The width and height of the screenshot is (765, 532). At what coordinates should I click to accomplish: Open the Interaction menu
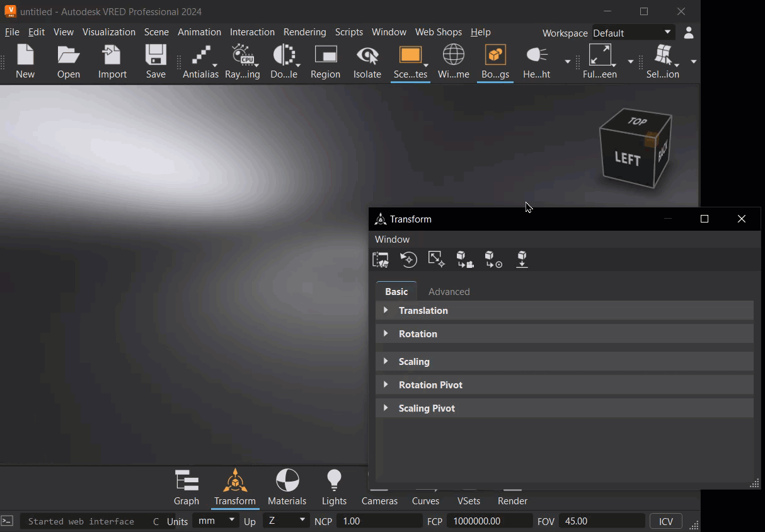[252, 32]
